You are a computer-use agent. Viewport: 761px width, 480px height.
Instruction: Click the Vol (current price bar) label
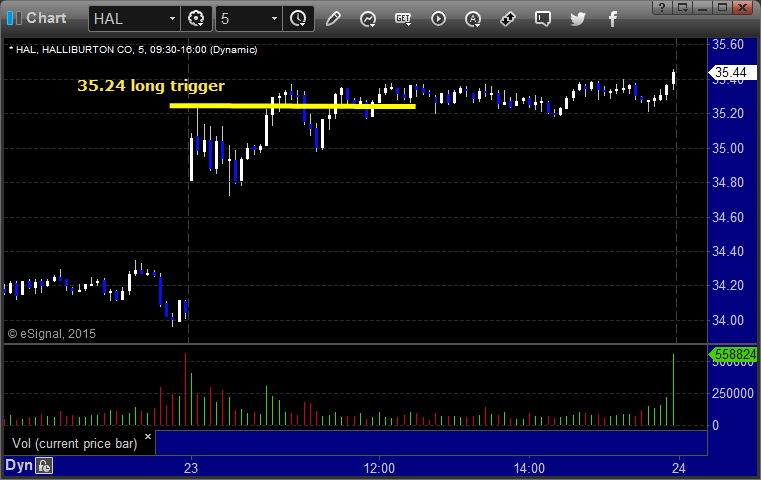tap(75, 444)
